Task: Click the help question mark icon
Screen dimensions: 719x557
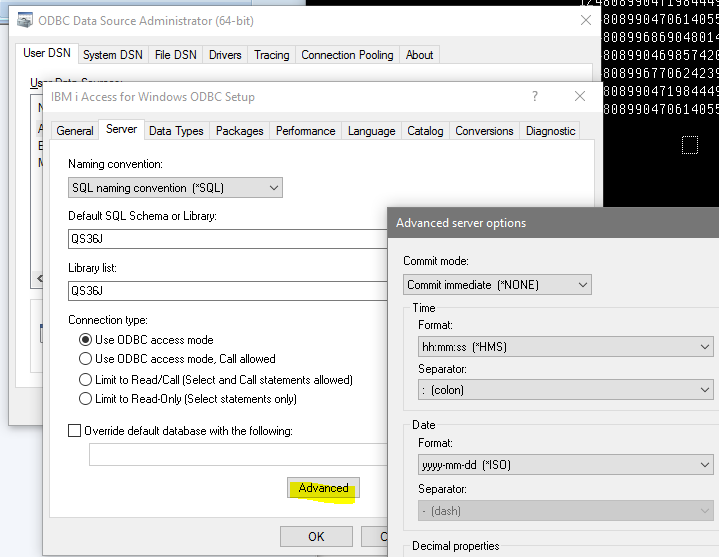Action: pyautogui.click(x=535, y=97)
